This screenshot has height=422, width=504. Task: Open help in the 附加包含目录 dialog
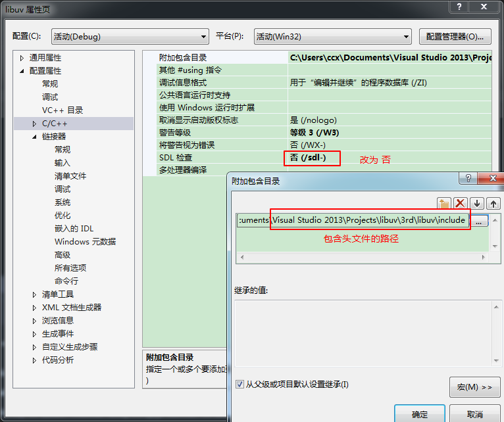tap(468, 179)
